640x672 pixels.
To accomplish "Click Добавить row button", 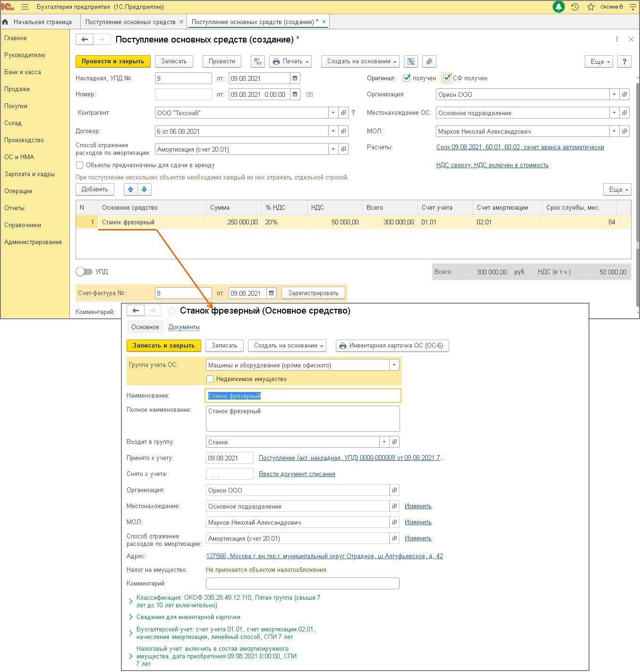I will coord(94,189).
